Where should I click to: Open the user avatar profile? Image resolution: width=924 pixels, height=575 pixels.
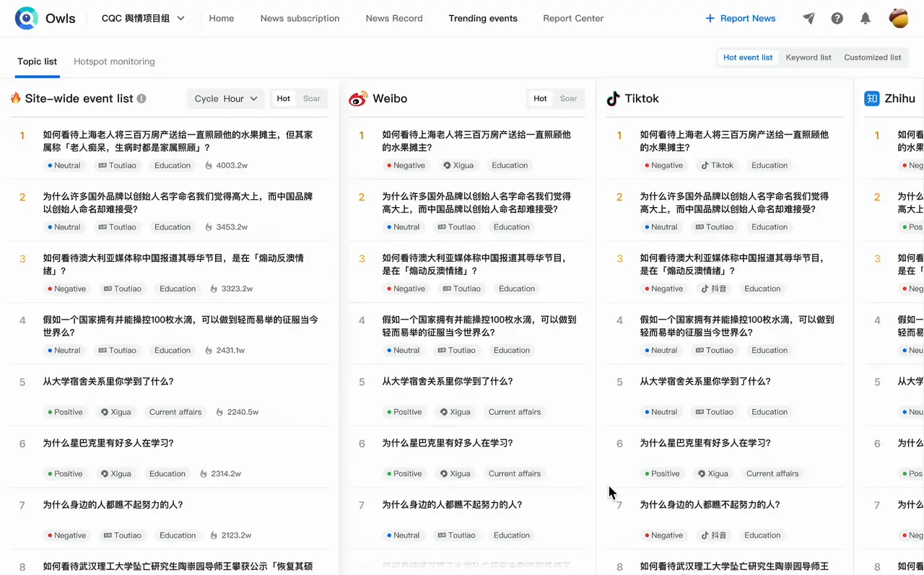coord(899,18)
